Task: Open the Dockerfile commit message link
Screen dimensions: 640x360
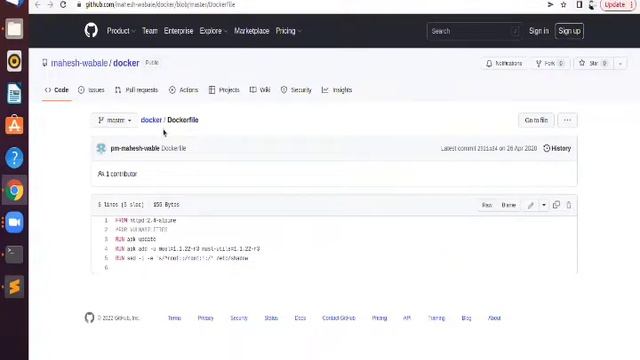Action: pyautogui.click(x=173, y=148)
